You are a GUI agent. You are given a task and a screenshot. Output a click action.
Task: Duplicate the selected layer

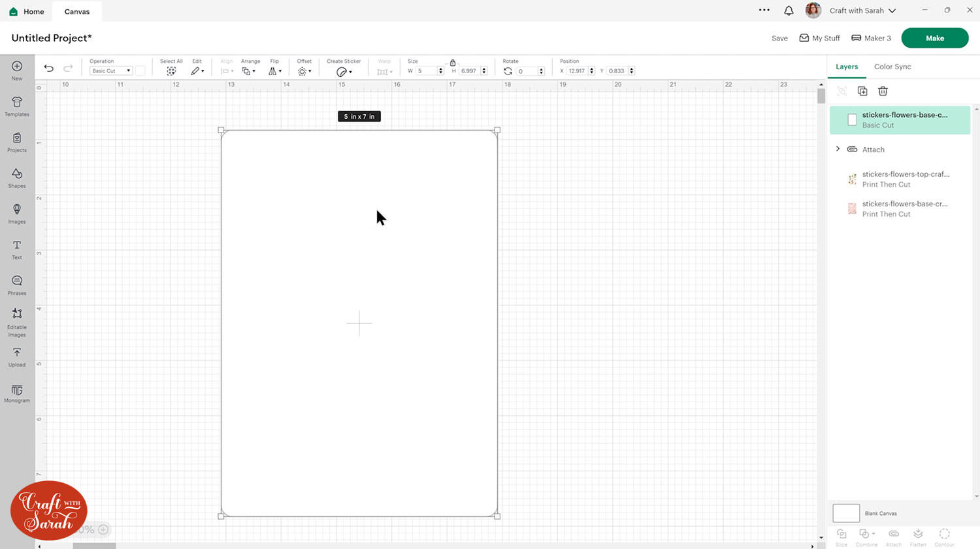click(862, 91)
